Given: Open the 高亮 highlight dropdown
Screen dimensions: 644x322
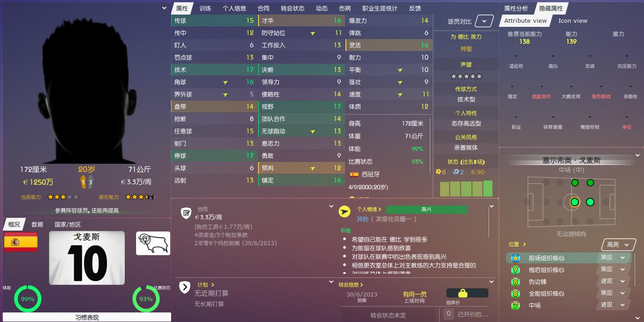Looking at the screenshot, I should (x=619, y=244).
